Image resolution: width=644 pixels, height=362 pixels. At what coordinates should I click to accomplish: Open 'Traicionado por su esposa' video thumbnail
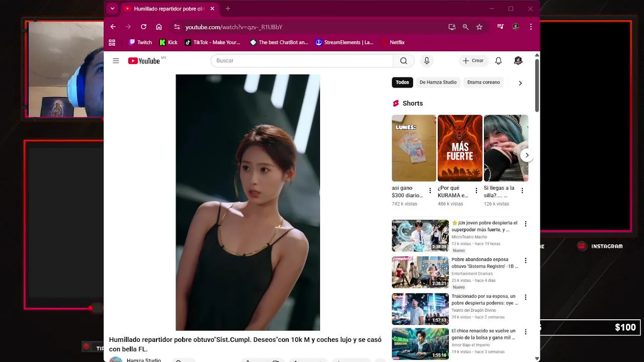click(420, 309)
